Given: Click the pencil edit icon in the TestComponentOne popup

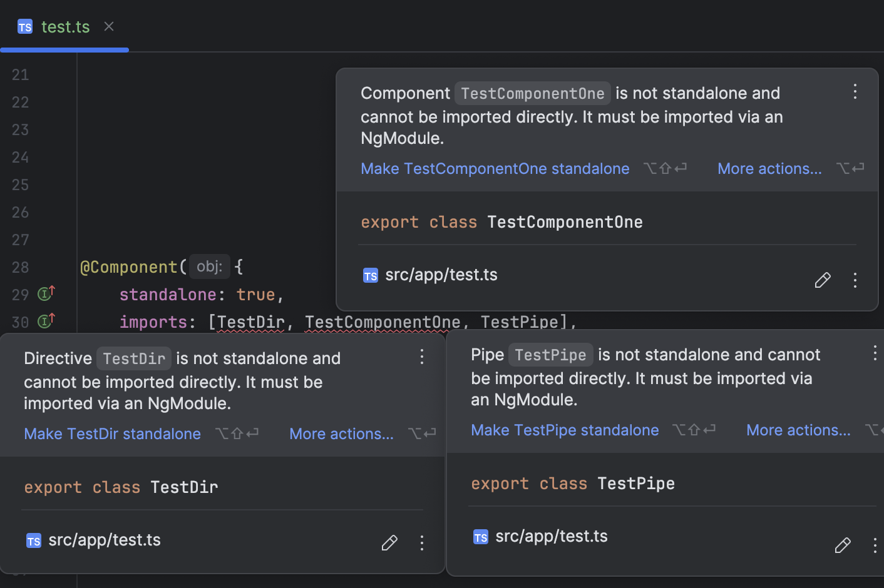Looking at the screenshot, I should coord(822,280).
